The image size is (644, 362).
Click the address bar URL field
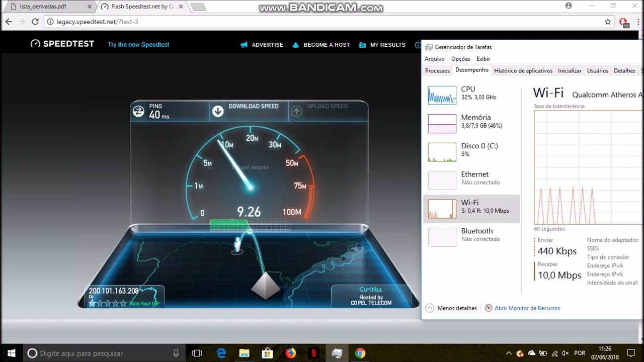330,22
